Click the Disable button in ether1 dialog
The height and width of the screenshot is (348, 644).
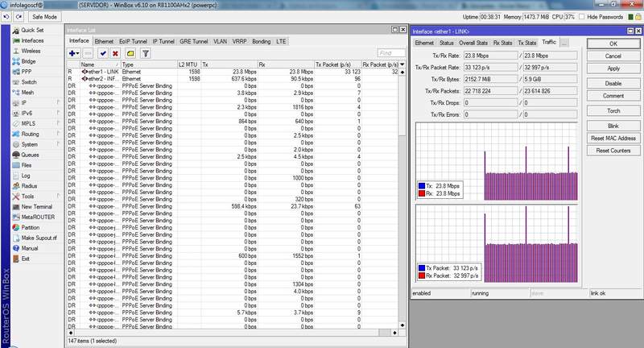coord(613,84)
